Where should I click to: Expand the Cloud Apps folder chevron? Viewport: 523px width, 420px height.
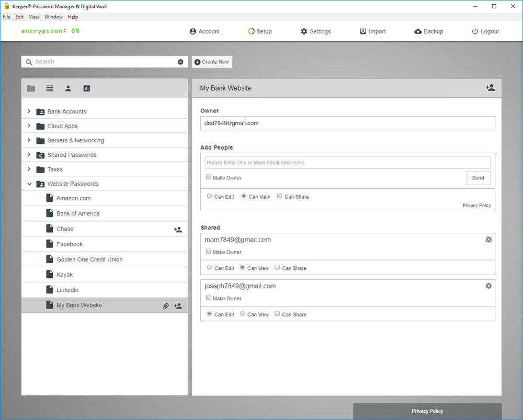[x=29, y=126]
